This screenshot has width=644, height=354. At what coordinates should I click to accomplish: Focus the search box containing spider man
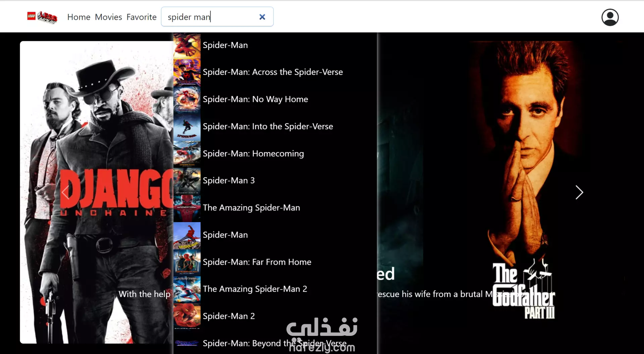(217, 17)
